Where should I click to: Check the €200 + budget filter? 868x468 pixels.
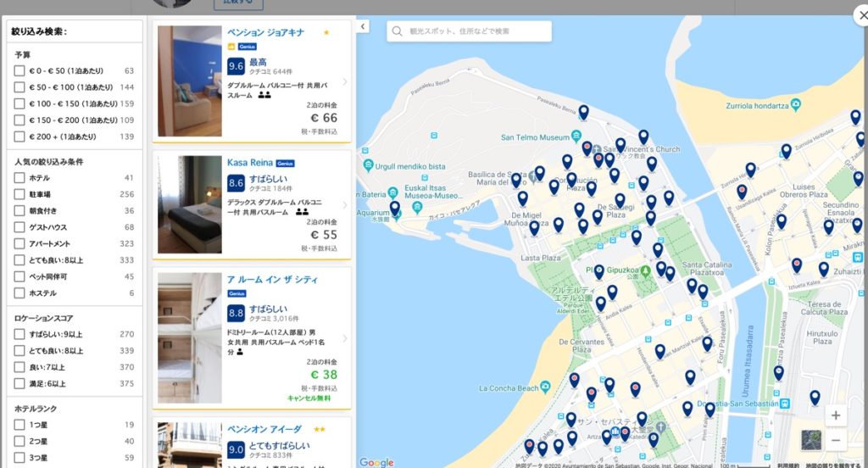coord(19,136)
